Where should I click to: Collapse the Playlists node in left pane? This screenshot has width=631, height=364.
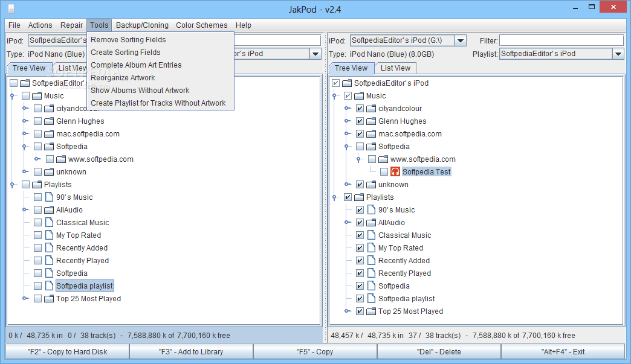coord(13,185)
